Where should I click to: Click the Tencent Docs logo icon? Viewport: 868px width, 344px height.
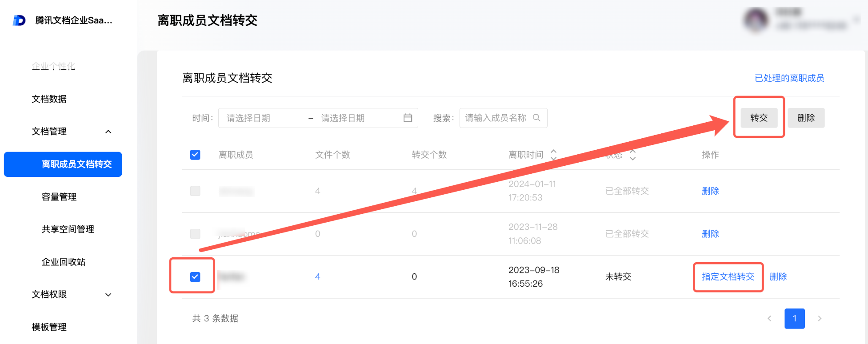click(19, 20)
